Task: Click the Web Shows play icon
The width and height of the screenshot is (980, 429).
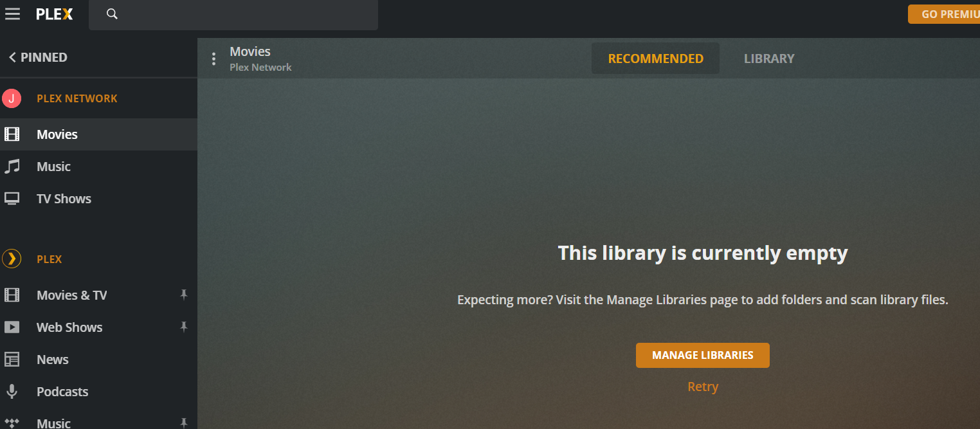Action: [x=12, y=327]
